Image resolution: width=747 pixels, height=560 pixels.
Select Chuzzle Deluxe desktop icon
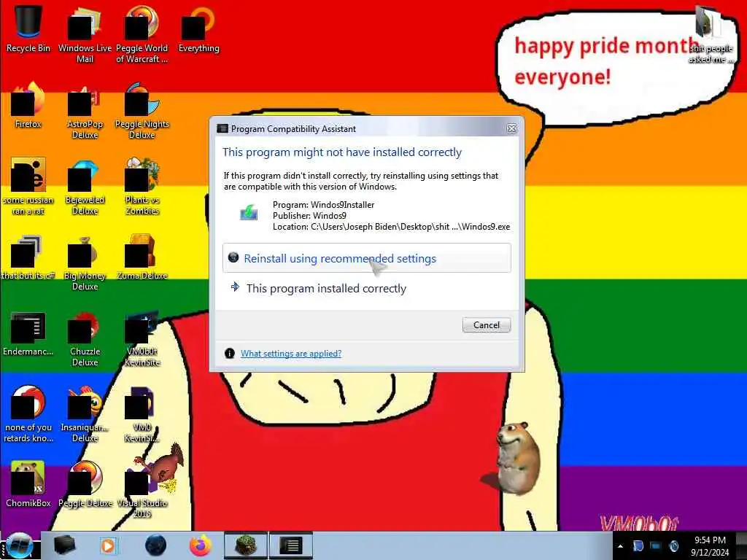(85, 338)
